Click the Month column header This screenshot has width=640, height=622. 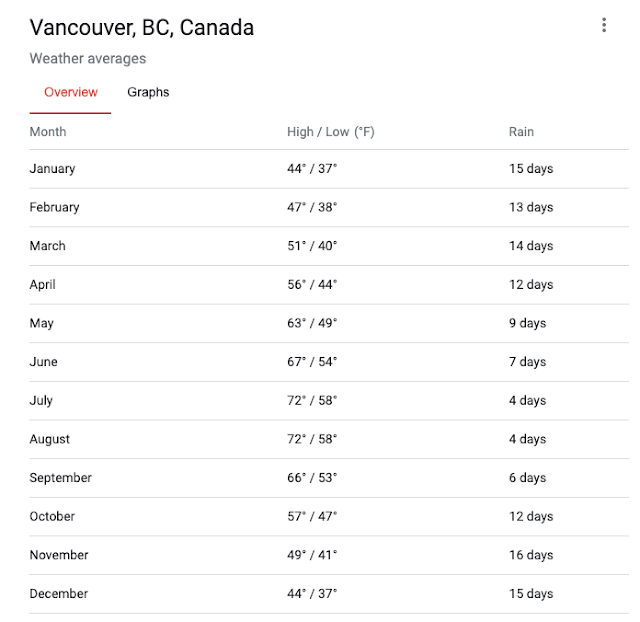tap(48, 132)
